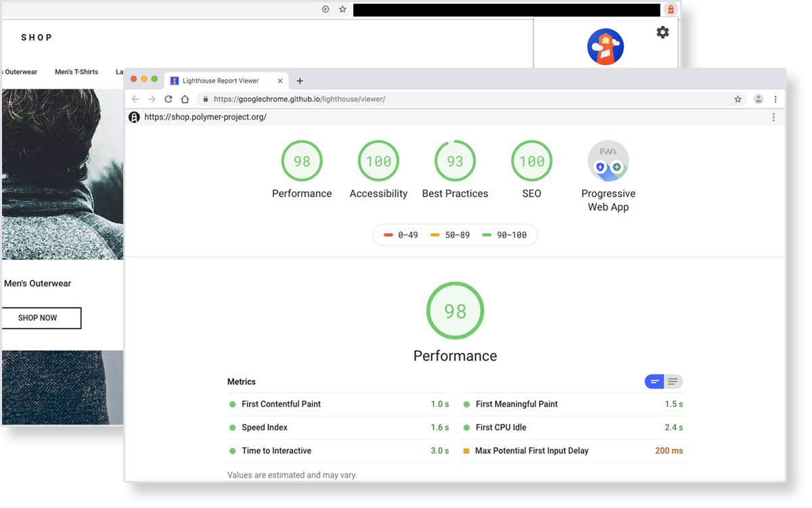Click the browser reload button
812x508 pixels.
pos(168,99)
